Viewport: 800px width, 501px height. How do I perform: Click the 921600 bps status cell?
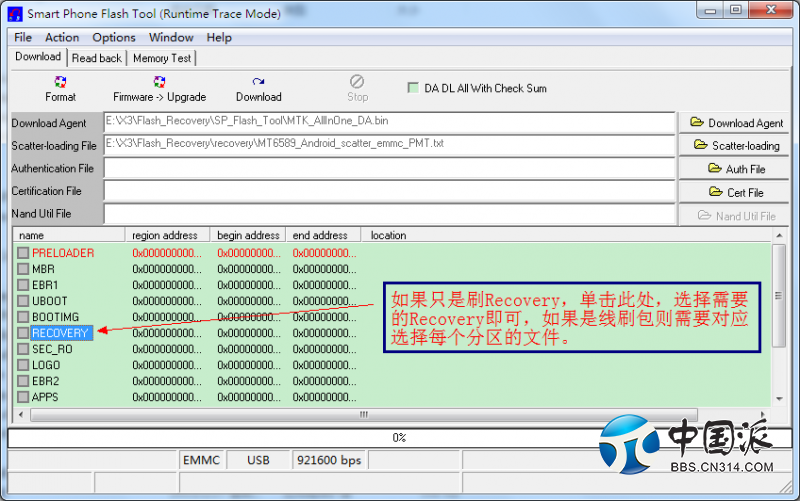329,460
